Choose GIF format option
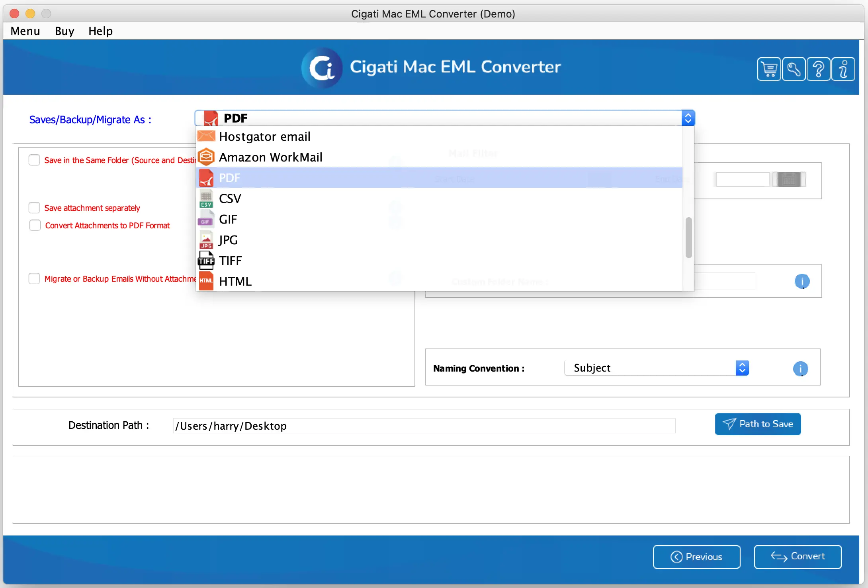Screen dimensions: 868x588 click(x=439, y=219)
